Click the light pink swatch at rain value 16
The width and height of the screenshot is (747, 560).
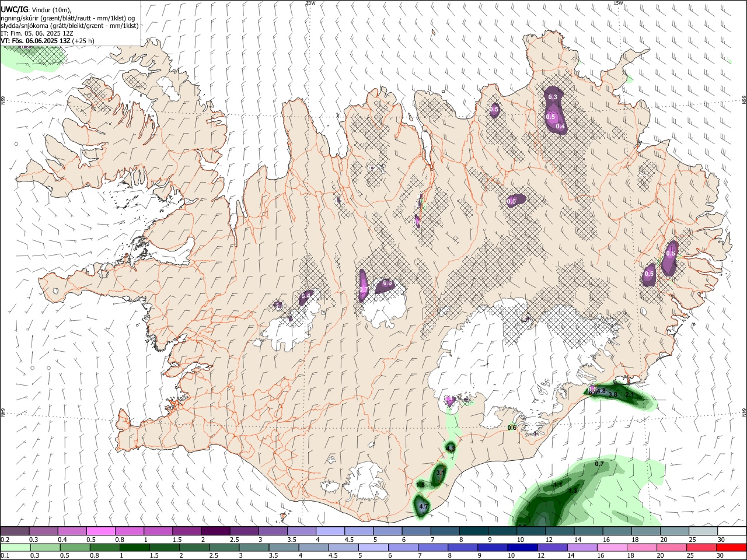point(611,547)
